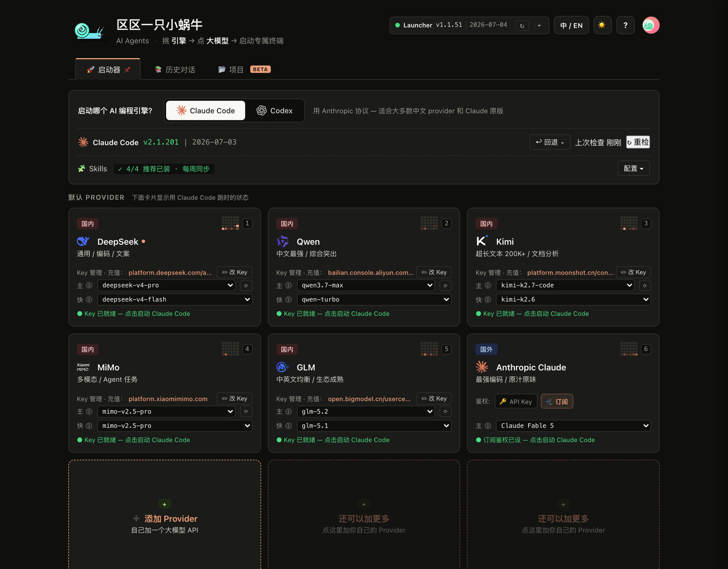Screen dimensions: 728x569
Task: Open Claude Fable 5 model dropdown
Action: pyautogui.click(x=573, y=426)
